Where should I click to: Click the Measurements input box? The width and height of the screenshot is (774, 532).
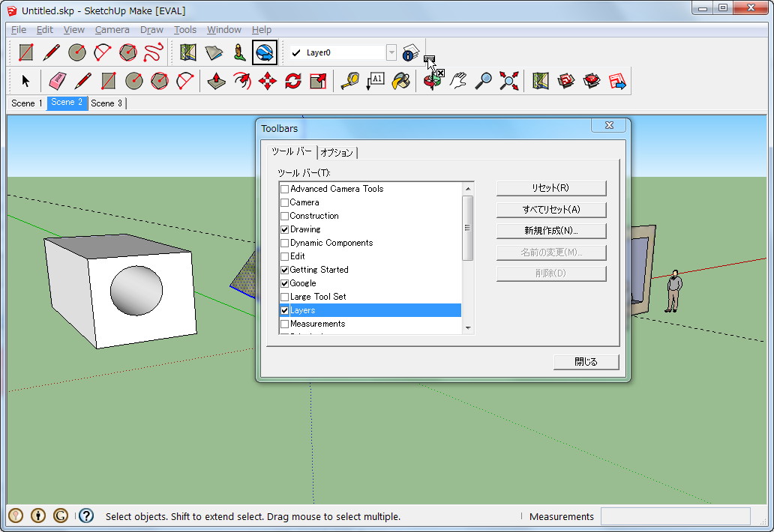[675, 516]
